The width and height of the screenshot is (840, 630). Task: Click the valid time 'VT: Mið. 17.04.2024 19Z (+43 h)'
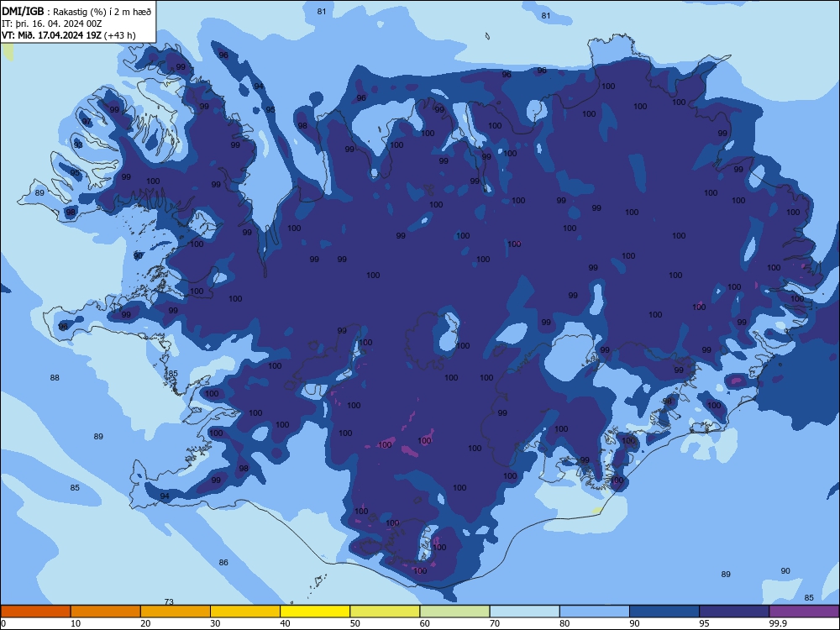(x=69, y=35)
